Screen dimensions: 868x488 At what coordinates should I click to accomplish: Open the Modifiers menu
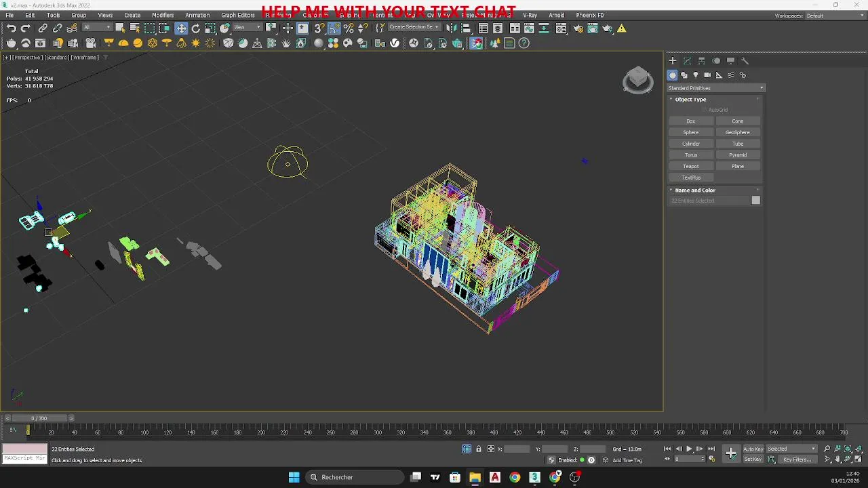pos(163,15)
